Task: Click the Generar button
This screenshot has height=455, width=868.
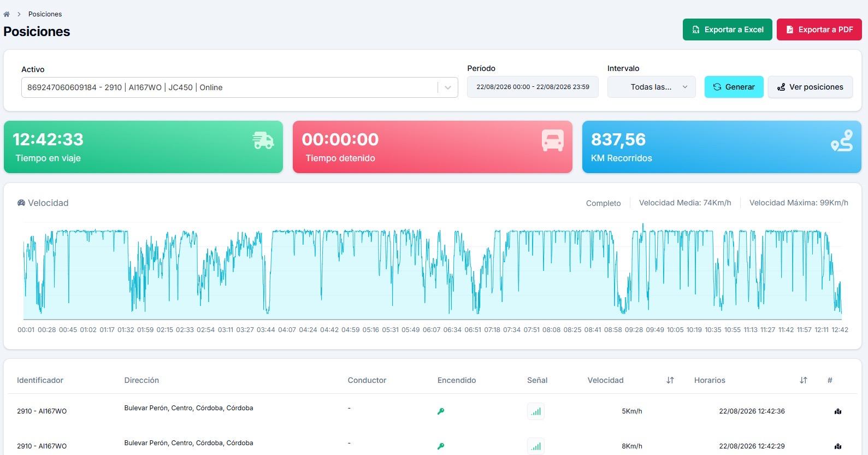Action: click(734, 87)
